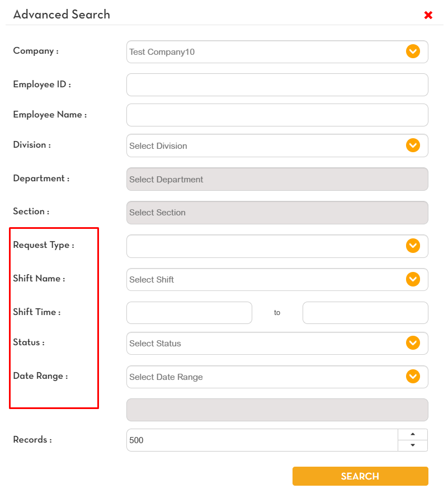Click the 'Date Range :' label
The height and width of the screenshot is (498, 448).
pos(40,376)
